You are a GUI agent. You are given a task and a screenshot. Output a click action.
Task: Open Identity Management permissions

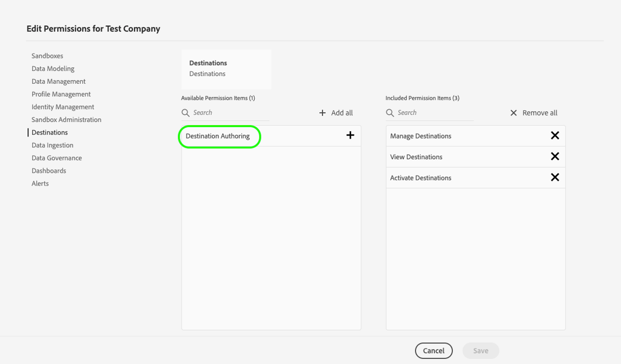63,107
